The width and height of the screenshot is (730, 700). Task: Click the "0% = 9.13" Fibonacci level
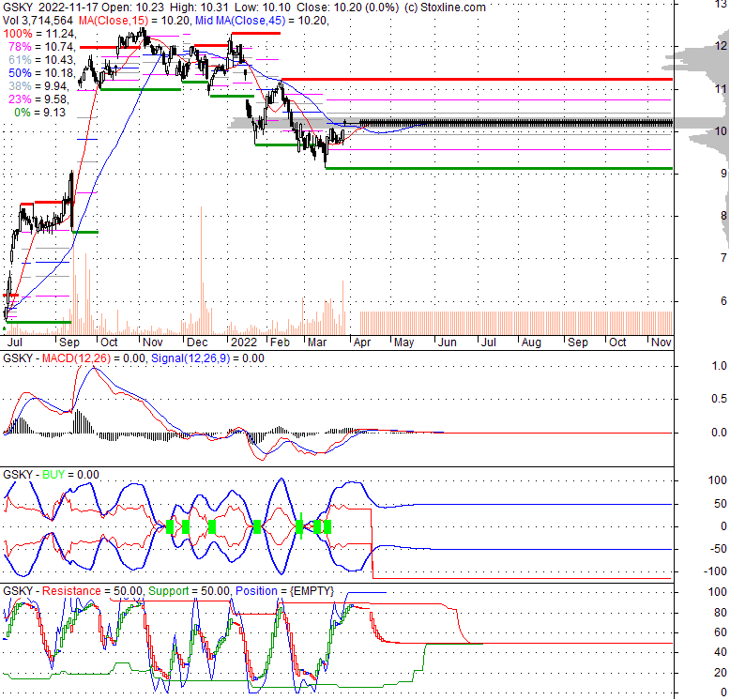40,113
